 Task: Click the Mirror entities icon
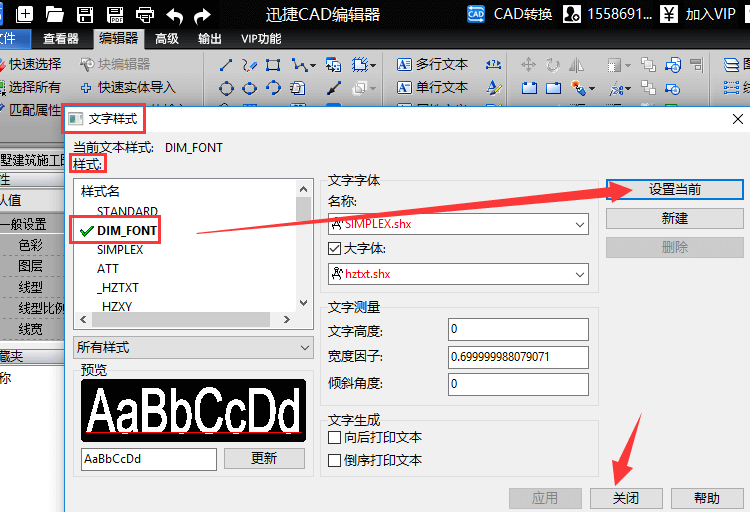click(x=576, y=65)
